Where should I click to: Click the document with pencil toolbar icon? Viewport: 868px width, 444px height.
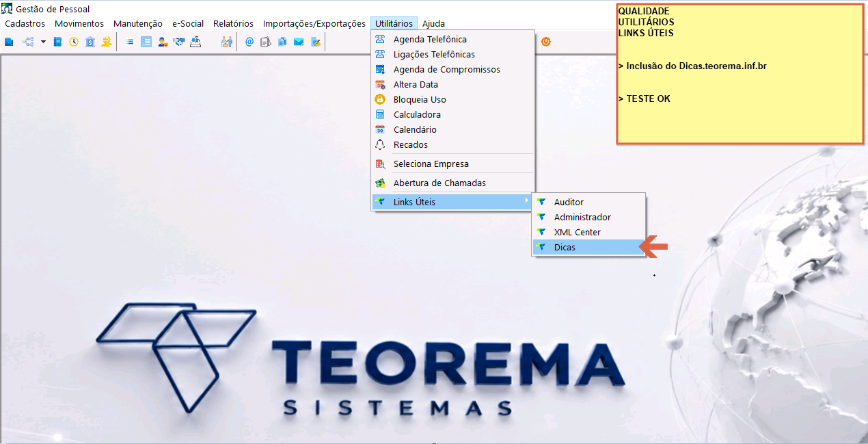point(315,42)
